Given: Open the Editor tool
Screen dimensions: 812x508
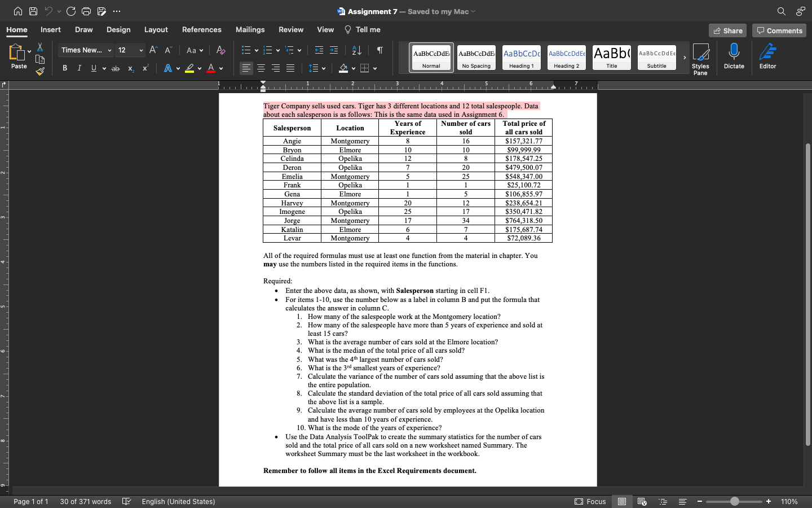Looking at the screenshot, I should (767, 56).
